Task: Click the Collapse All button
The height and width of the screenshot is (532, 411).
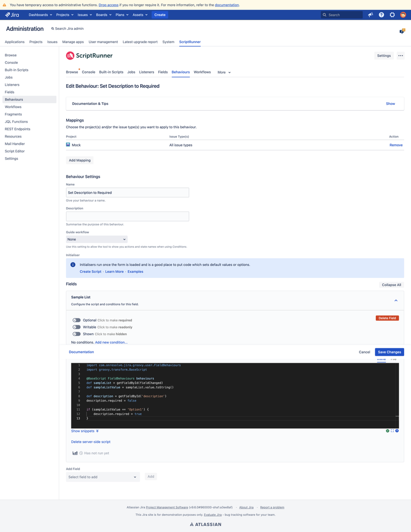Action: pyautogui.click(x=391, y=285)
